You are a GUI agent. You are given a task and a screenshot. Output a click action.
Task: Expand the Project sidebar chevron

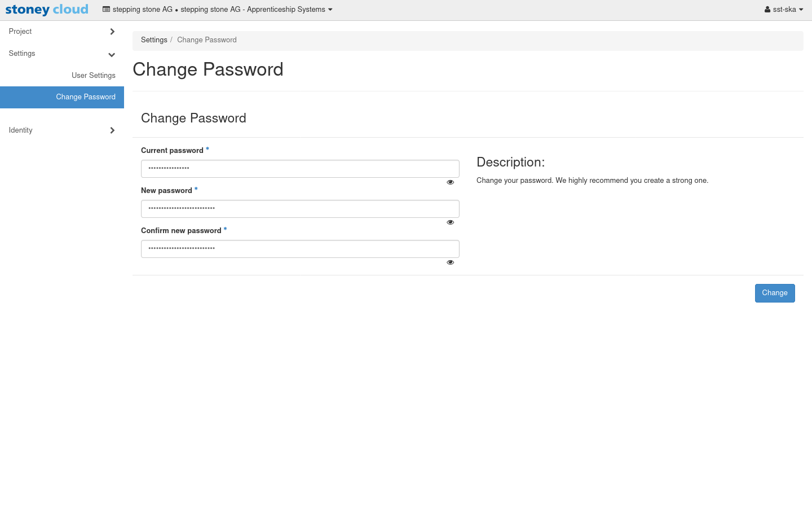(112, 32)
